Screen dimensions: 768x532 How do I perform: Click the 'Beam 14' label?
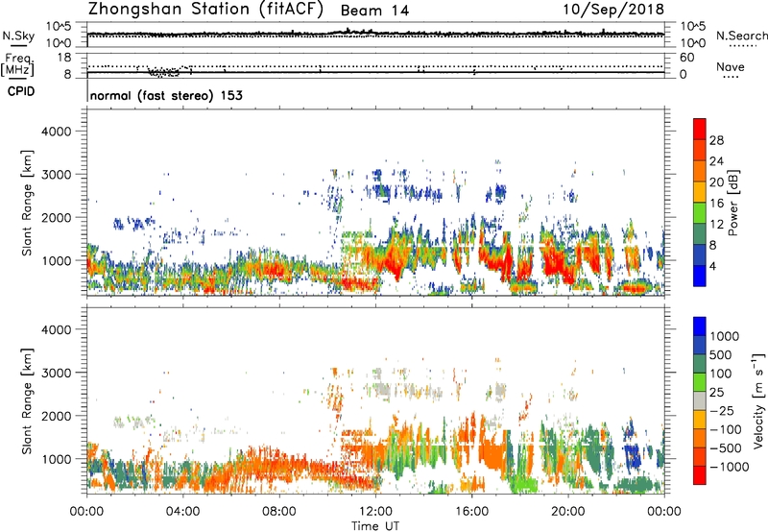(374, 11)
